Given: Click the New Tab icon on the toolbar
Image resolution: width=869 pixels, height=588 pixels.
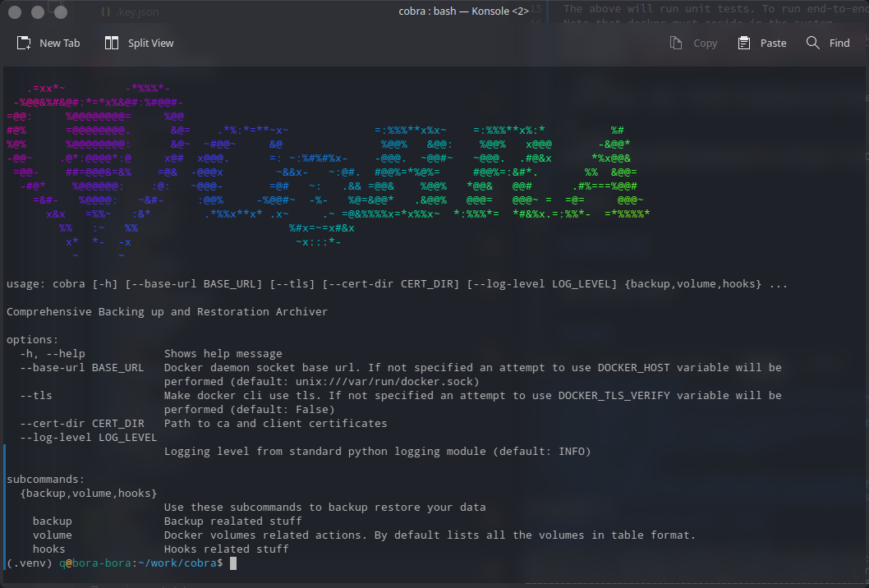Looking at the screenshot, I should [24, 42].
